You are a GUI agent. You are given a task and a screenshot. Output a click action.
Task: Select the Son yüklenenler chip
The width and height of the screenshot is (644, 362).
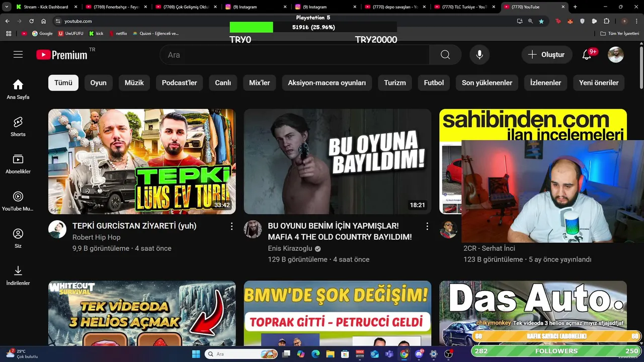(487, 82)
